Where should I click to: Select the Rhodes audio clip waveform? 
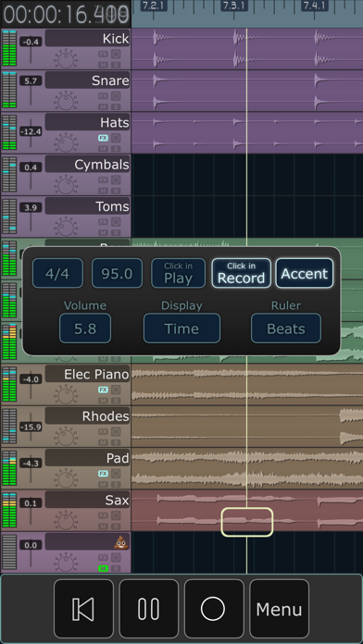pos(247,427)
